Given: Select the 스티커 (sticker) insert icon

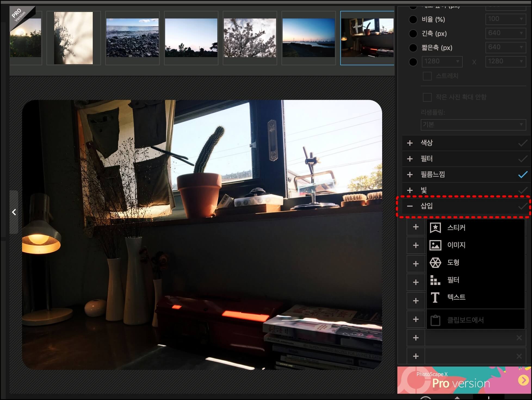Looking at the screenshot, I should (x=435, y=228).
